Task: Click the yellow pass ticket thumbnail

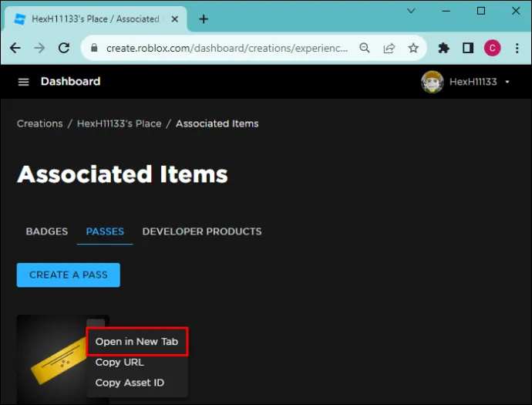Action: click(x=59, y=361)
